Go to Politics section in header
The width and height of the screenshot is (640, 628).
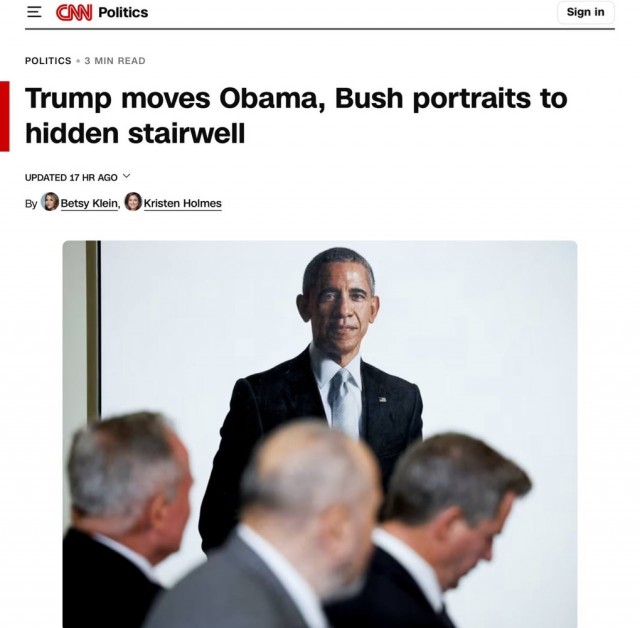[123, 12]
